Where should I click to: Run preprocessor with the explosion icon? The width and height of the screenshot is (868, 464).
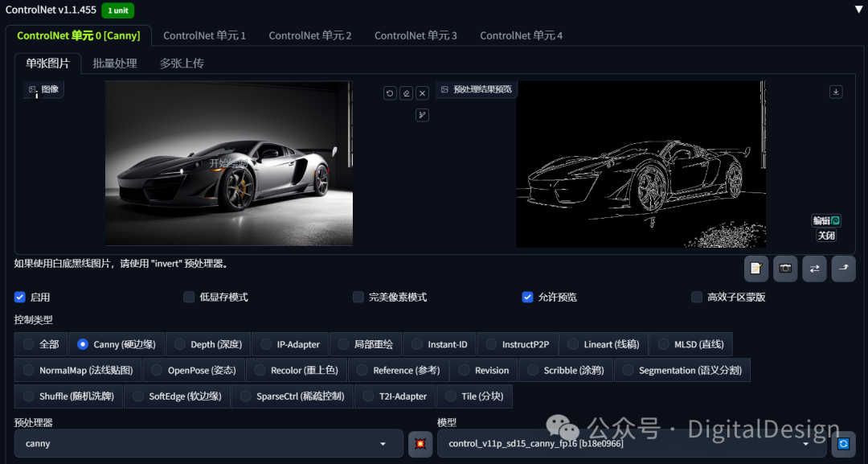click(x=420, y=443)
